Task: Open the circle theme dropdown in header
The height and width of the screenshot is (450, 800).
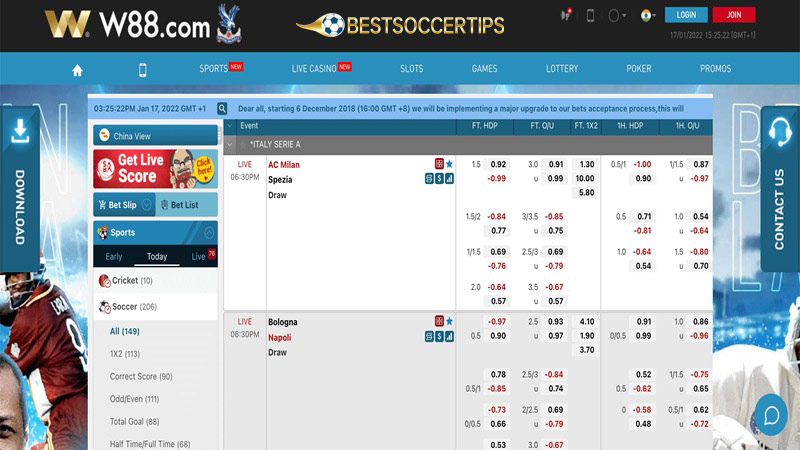Action: tap(616, 15)
